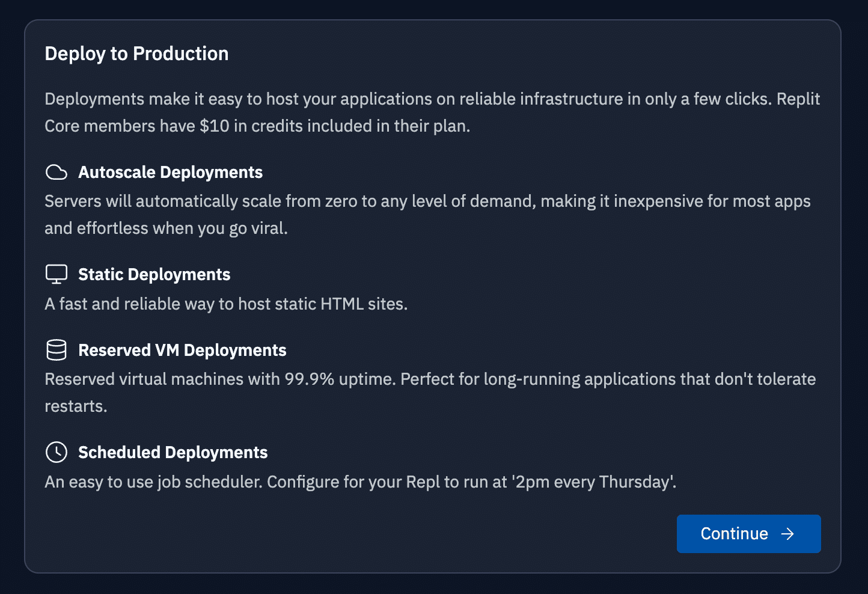
Task: Click the text about hosting static HTML sites
Action: (226, 304)
